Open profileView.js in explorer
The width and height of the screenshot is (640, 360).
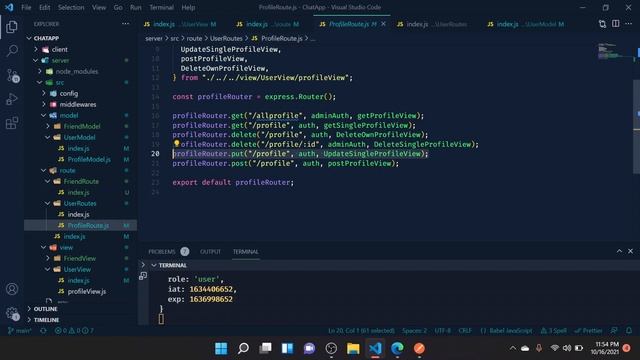[87, 291]
